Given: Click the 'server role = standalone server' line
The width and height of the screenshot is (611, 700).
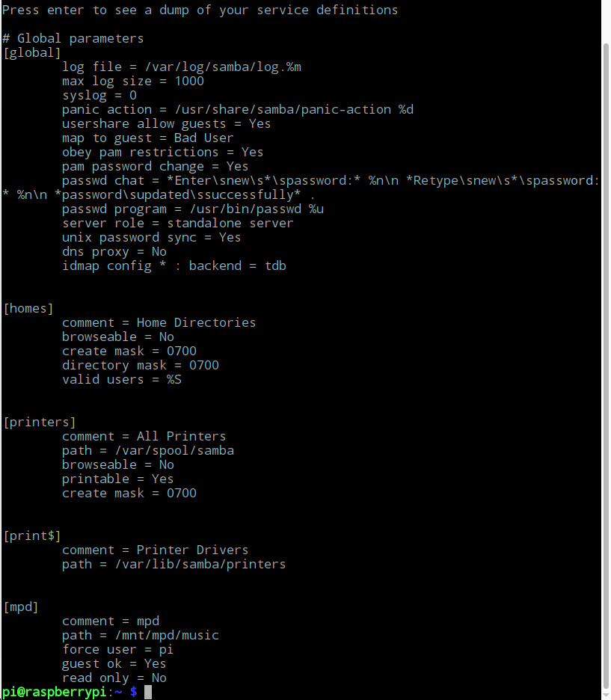Looking at the screenshot, I should pyautogui.click(x=177, y=223).
